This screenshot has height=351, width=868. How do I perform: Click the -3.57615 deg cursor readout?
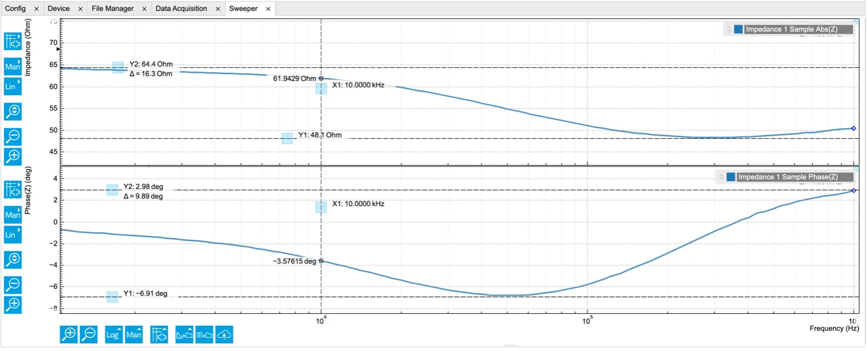point(295,262)
